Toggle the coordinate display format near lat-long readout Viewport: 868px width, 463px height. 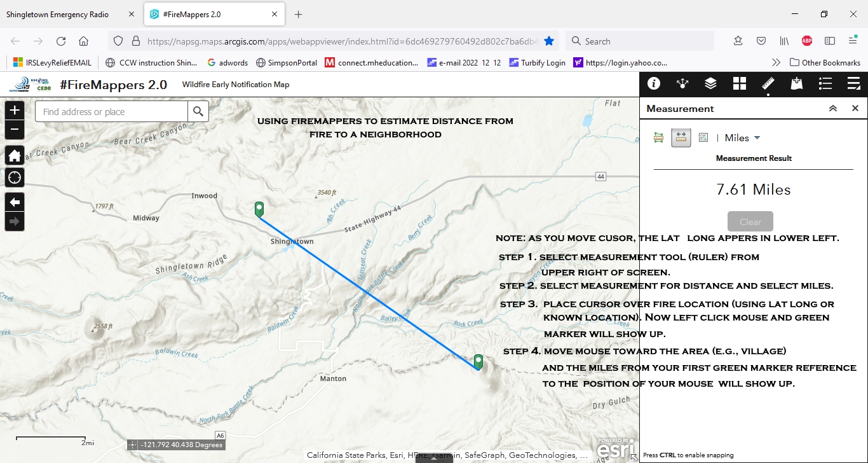click(132, 445)
